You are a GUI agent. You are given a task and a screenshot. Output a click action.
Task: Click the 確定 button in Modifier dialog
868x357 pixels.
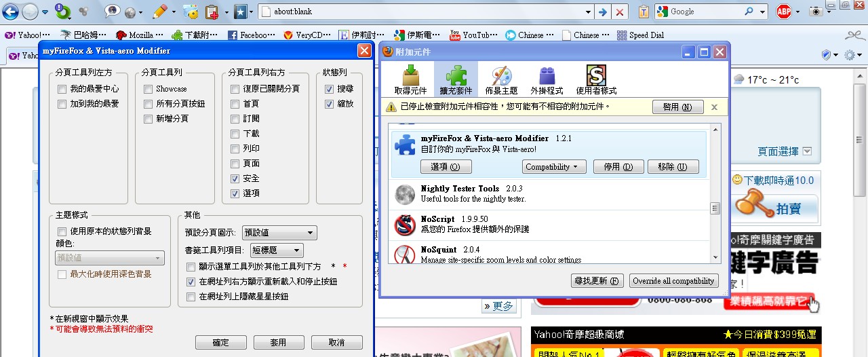click(221, 343)
